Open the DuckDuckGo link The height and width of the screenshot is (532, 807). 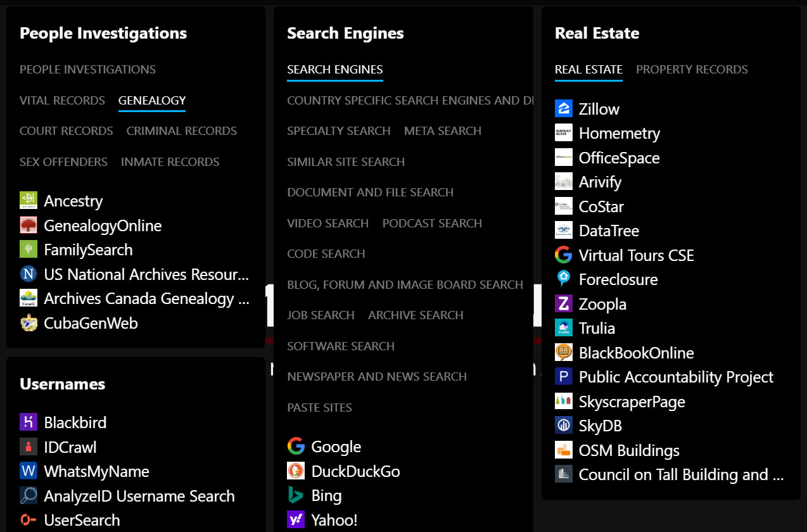point(355,471)
